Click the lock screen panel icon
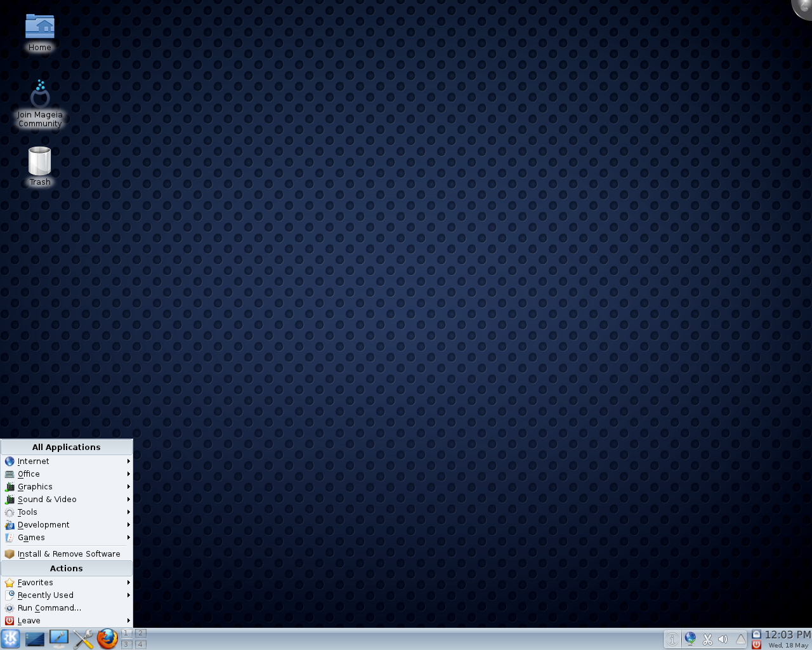 pyautogui.click(x=756, y=633)
